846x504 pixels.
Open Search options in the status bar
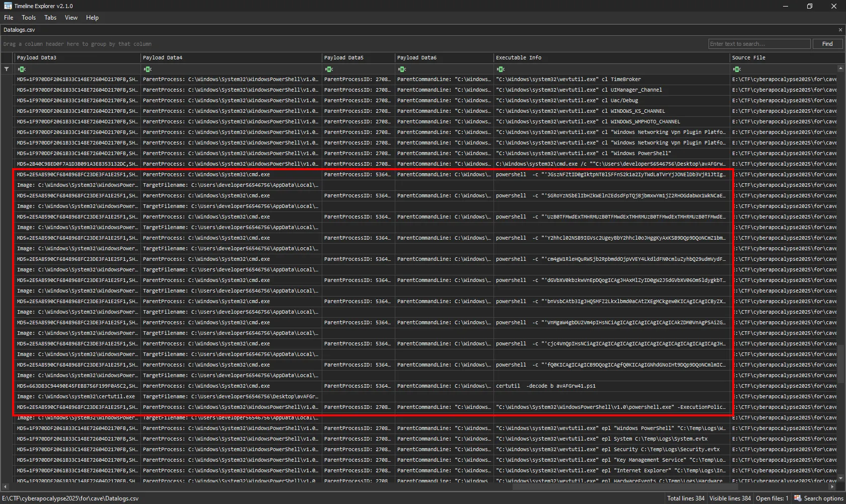(819, 498)
